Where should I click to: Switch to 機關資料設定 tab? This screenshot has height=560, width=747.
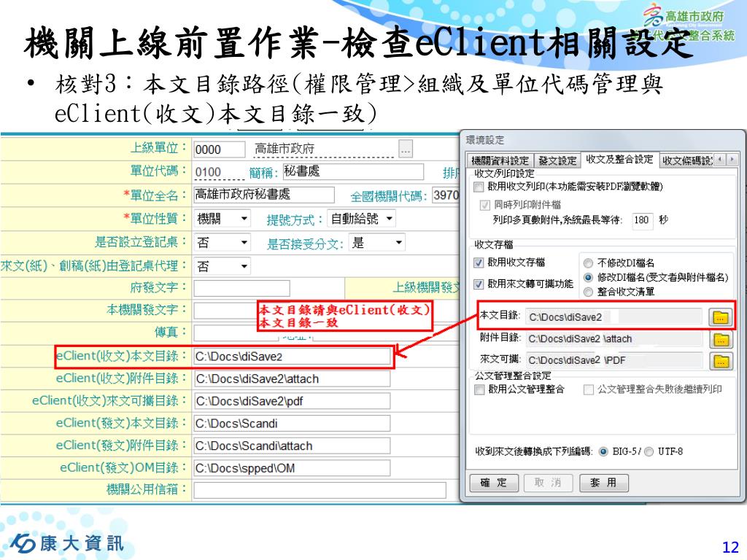tap(500, 160)
